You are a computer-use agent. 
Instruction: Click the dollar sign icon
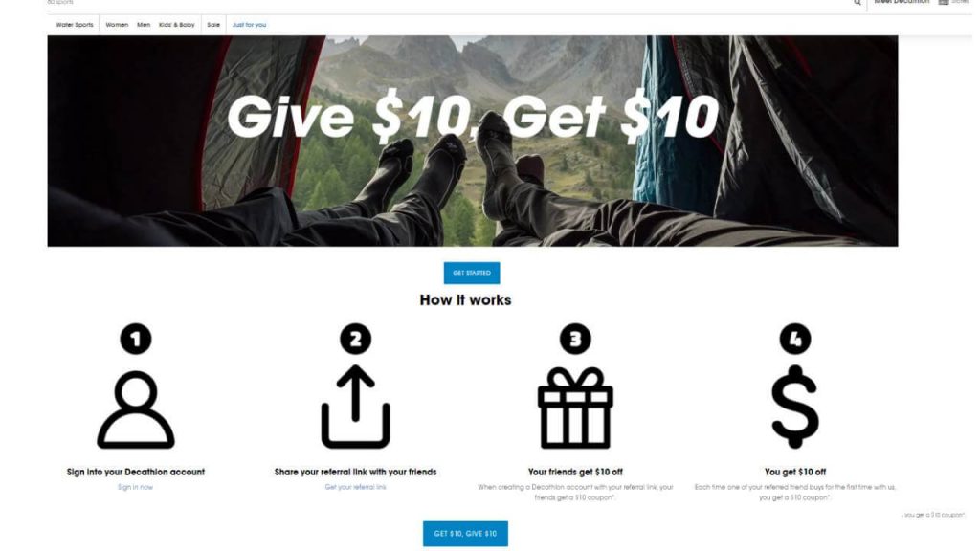coord(794,407)
